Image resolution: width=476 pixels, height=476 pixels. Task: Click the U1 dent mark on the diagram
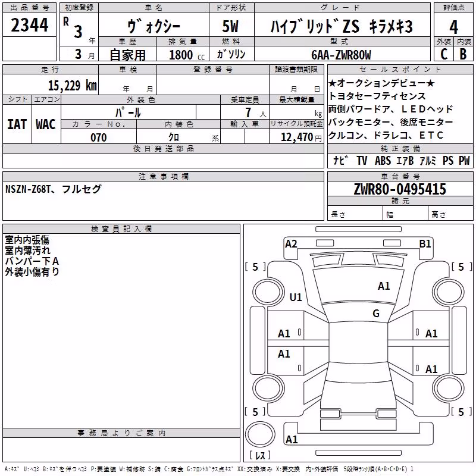296,297
